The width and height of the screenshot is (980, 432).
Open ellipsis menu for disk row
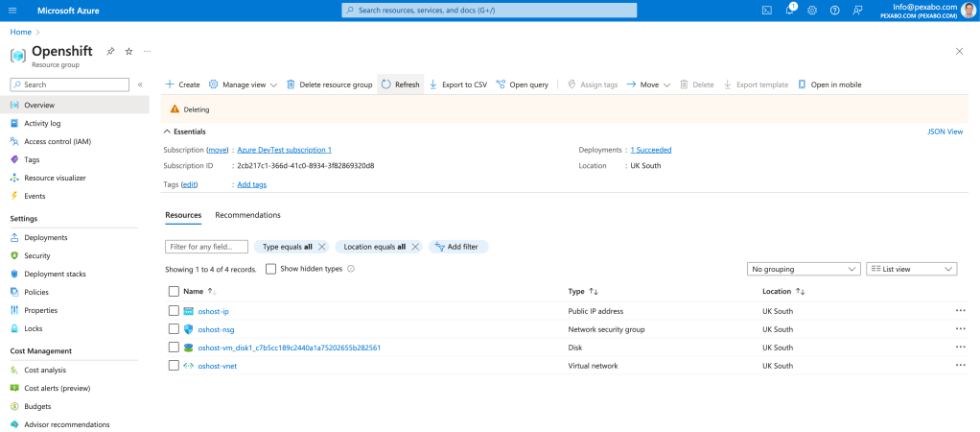(x=960, y=348)
